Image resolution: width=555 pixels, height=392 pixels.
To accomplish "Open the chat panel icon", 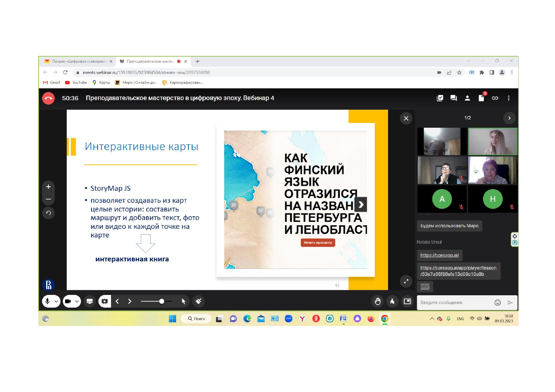I will pos(453,98).
